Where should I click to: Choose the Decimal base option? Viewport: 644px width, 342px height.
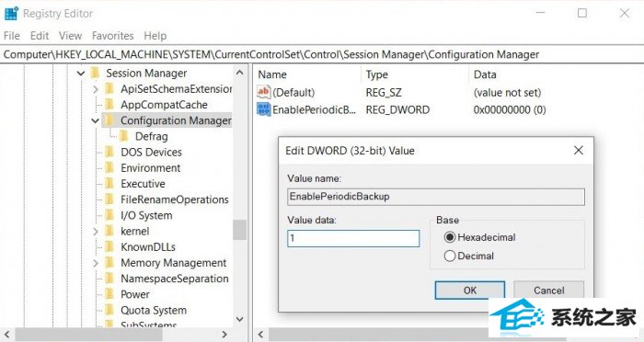point(450,256)
